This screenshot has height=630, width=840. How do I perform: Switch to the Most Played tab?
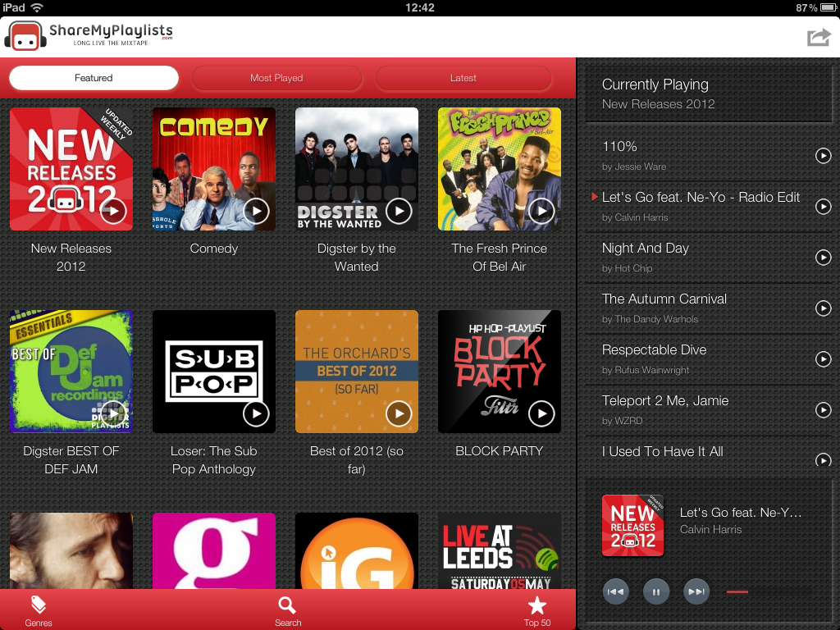276,78
